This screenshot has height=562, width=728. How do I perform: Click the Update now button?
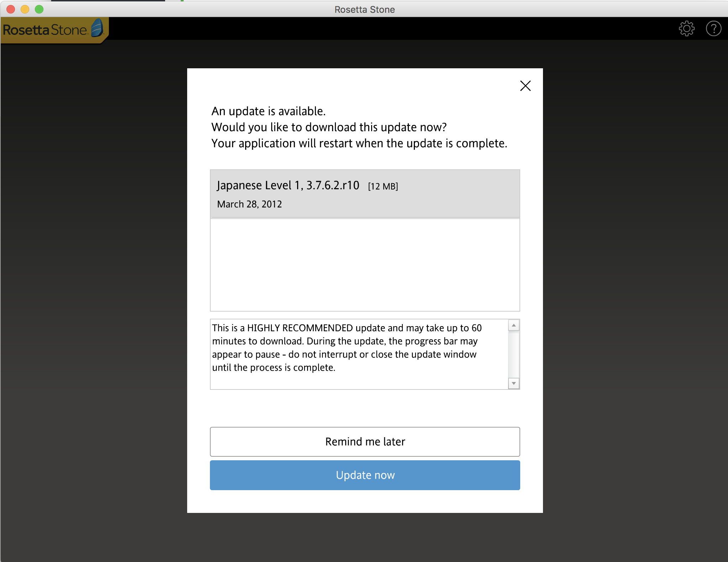[x=365, y=475]
